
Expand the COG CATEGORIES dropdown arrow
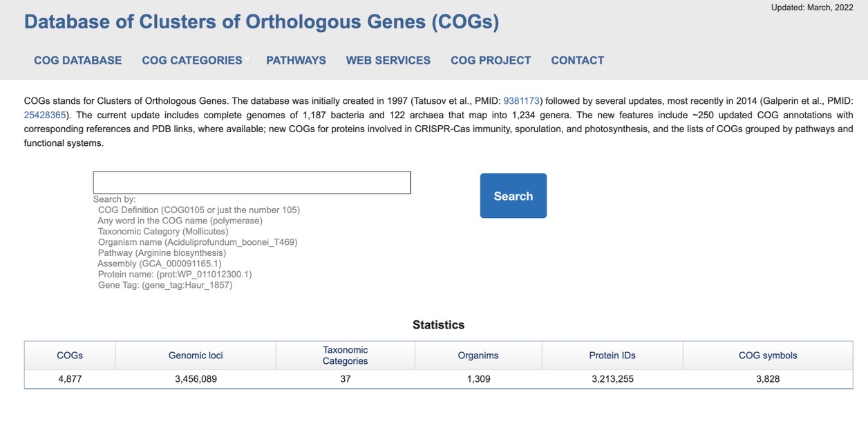pyautogui.click(x=247, y=59)
